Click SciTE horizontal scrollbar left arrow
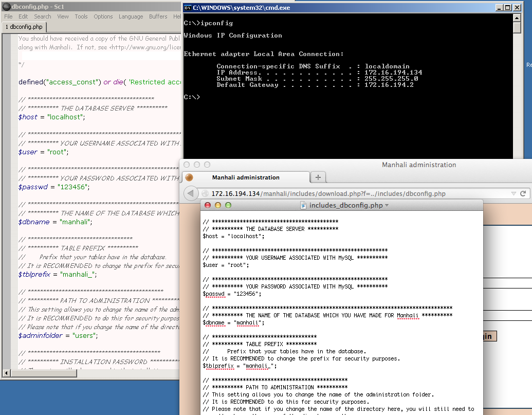Screen dimensions: 532x415 pyautogui.click(x=6, y=373)
